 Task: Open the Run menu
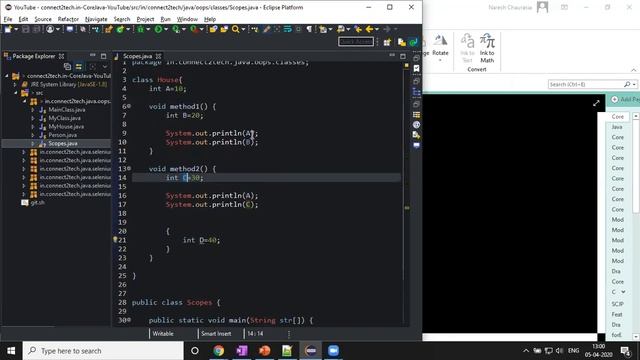click(x=165, y=19)
